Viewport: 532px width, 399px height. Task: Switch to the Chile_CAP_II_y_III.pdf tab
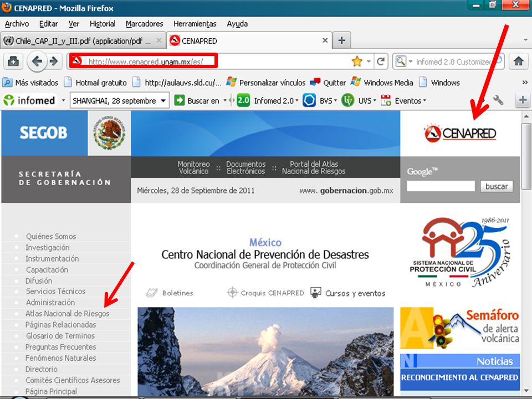83,40
